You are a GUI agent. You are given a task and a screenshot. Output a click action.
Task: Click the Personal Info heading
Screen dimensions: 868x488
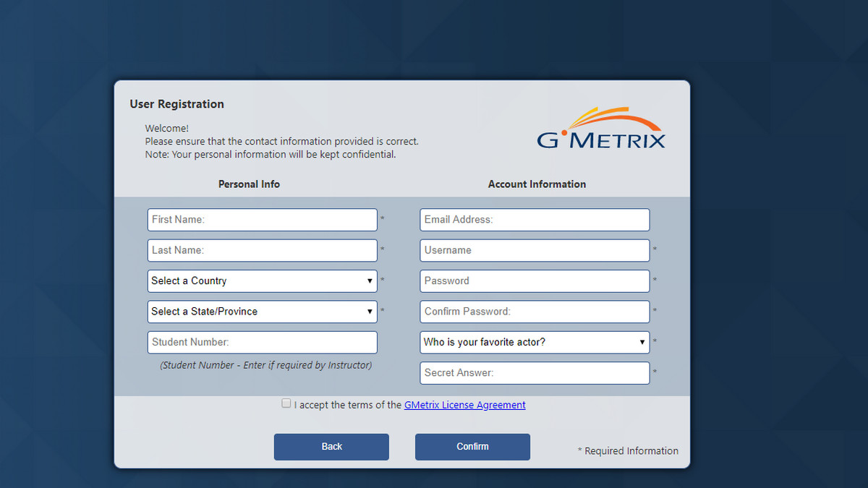point(249,184)
